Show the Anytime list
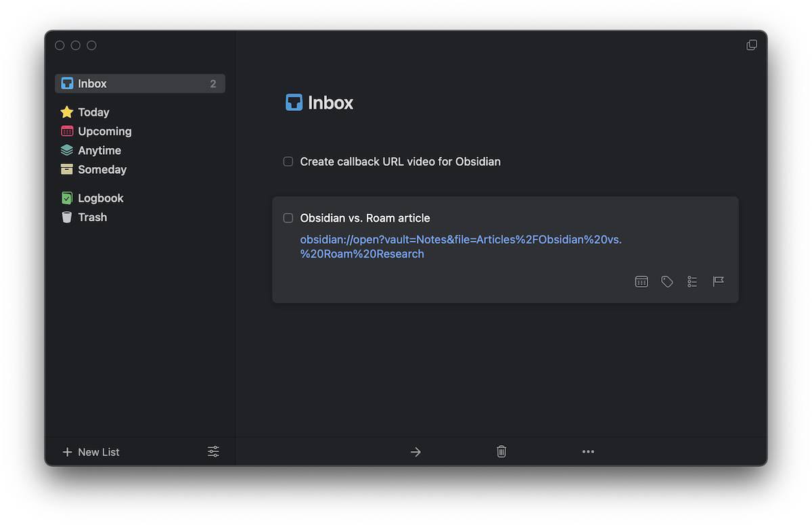812x525 pixels. tap(99, 150)
